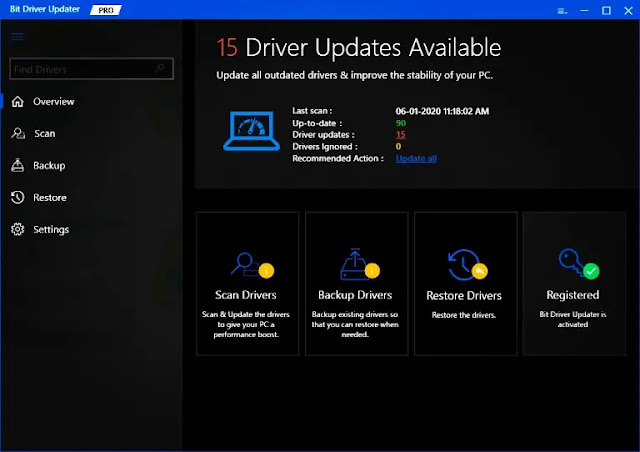The height and width of the screenshot is (452, 640).
Task: Go to the Scan section
Action: click(44, 134)
